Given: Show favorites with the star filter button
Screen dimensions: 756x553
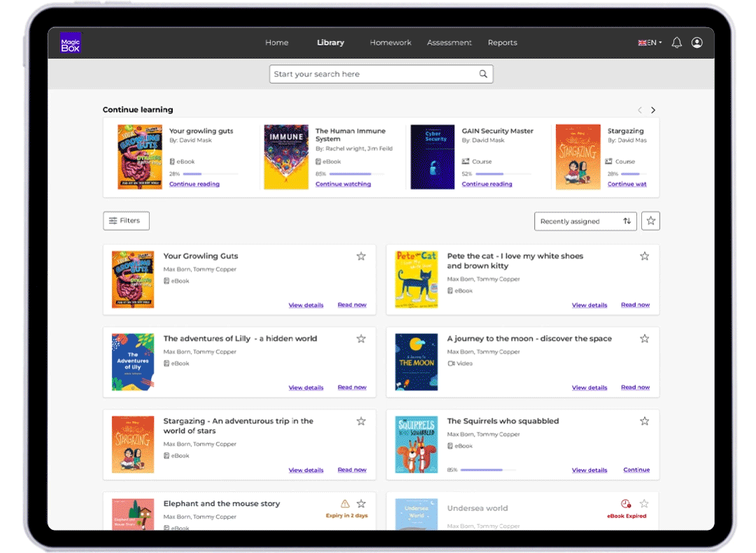Looking at the screenshot, I should [x=650, y=220].
